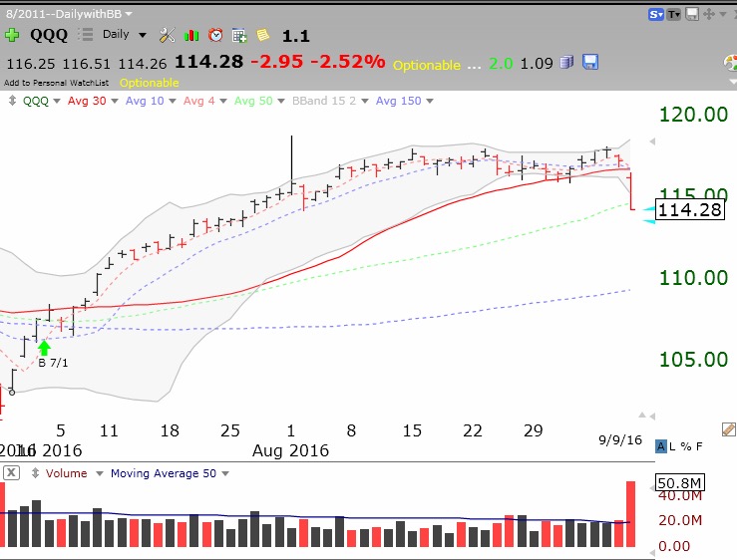
Task: Toggle the A arithmetic scale button
Action: (x=661, y=446)
